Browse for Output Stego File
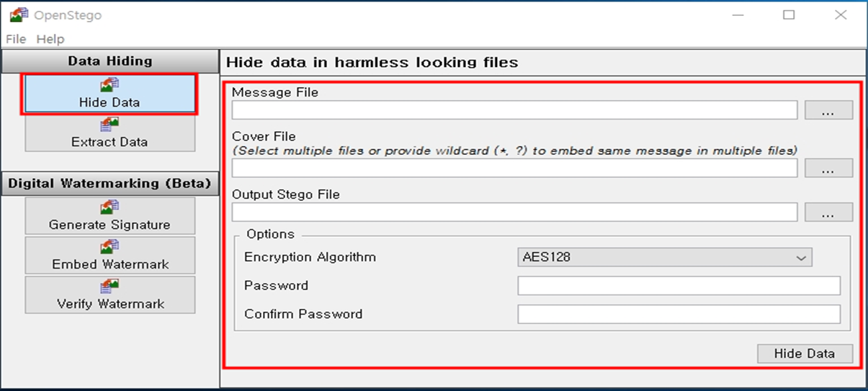Viewport: 868px width, 391px height. pyautogui.click(x=828, y=212)
